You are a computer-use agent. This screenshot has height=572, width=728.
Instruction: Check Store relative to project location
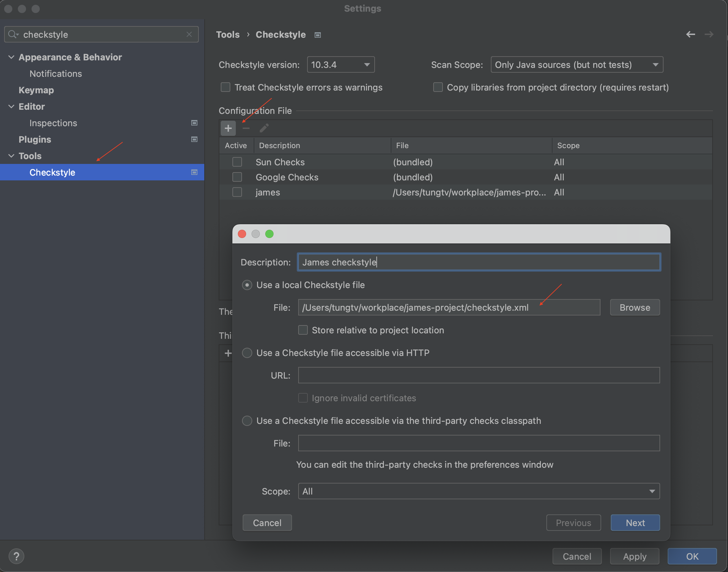[303, 330]
